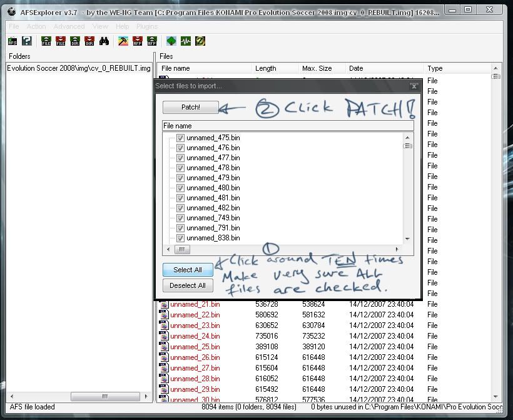The image size is (513, 420).
Task: Click the Patch! button
Action: click(190, 108)
